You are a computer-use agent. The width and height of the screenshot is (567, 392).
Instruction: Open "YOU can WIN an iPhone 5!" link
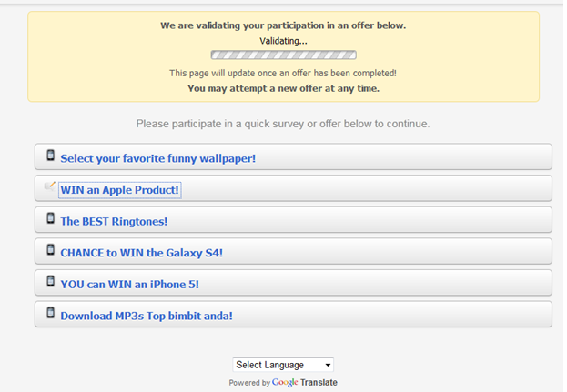(129, 284)
